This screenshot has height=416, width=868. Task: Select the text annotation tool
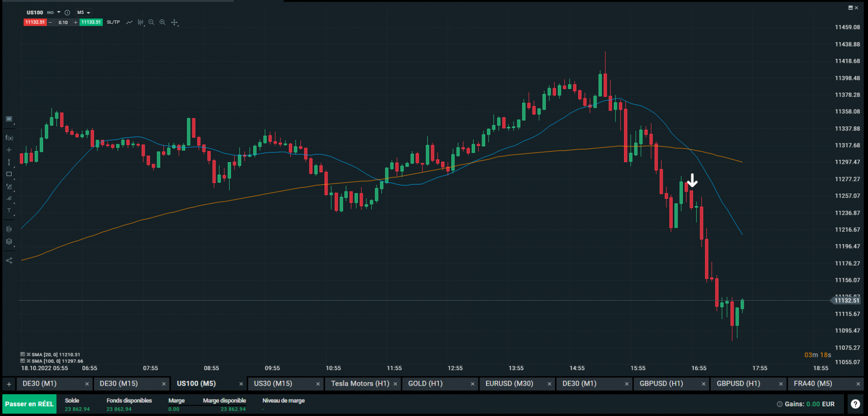pos(9,210)
